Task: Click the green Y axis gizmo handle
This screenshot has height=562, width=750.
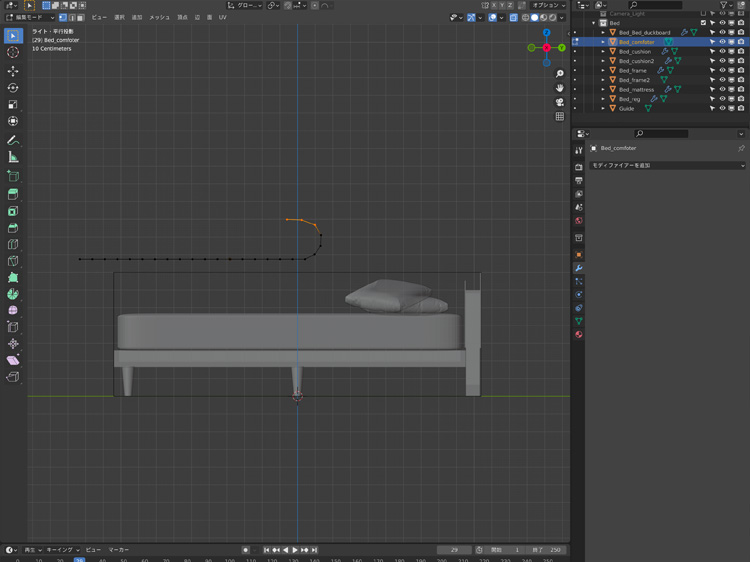Action: pos(562,48)
